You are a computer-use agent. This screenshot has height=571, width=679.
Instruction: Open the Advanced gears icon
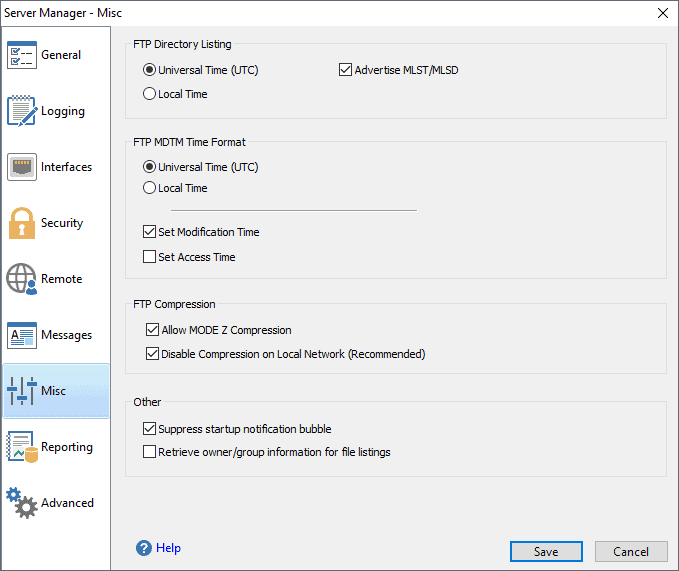pyautogui.click(x=22, y=503)
